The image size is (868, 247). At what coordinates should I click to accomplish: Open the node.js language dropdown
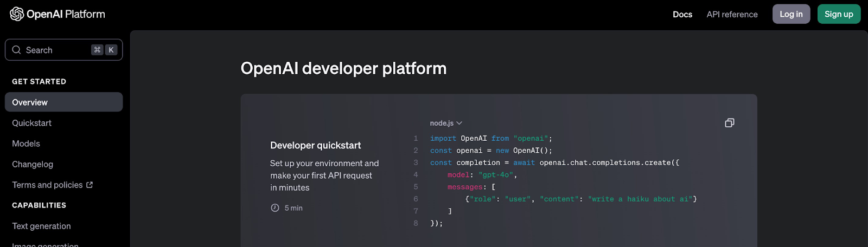[x=446, y=123]
